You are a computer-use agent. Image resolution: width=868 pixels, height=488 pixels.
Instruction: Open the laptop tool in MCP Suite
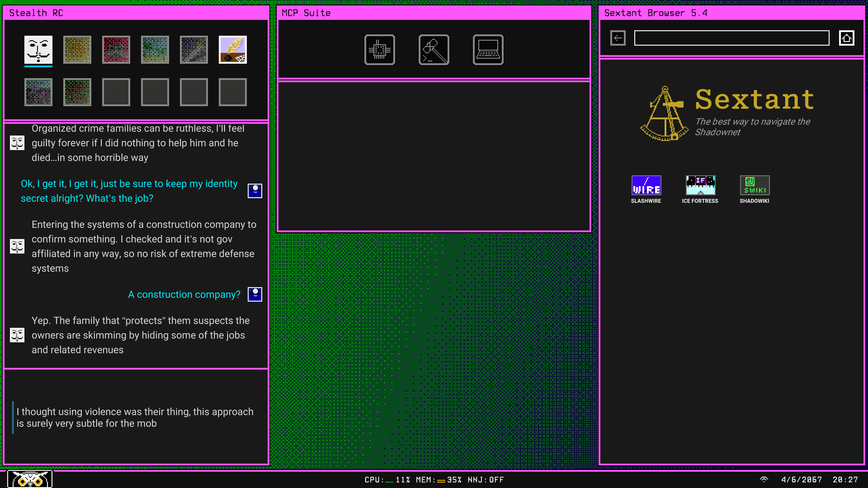488,50
